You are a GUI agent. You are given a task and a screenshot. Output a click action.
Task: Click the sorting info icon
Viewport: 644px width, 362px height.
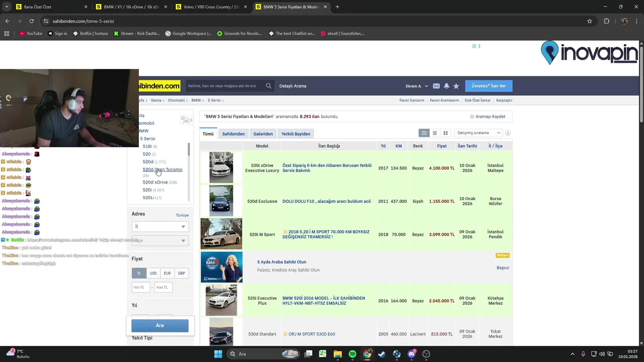pos(508,133)
